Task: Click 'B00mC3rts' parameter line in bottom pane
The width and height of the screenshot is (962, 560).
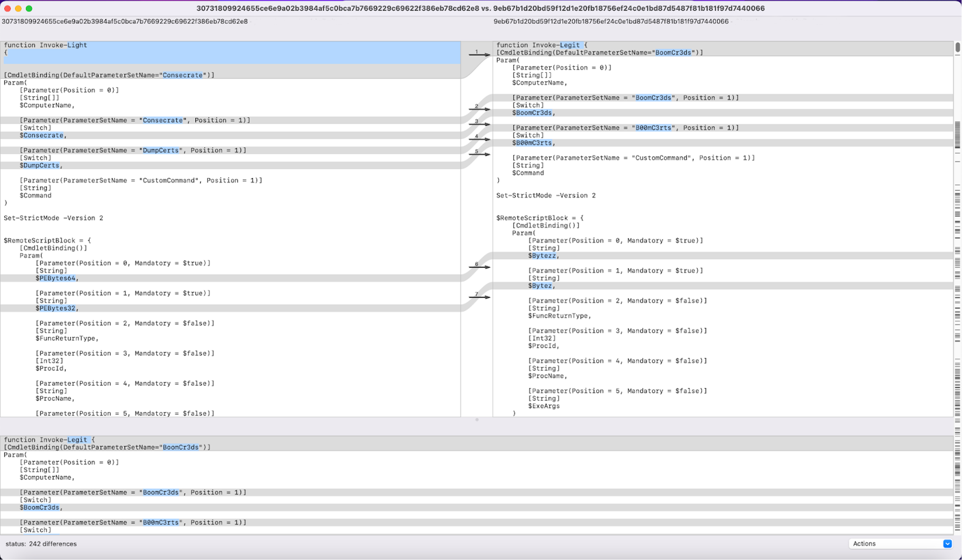Action: [133, 523]
